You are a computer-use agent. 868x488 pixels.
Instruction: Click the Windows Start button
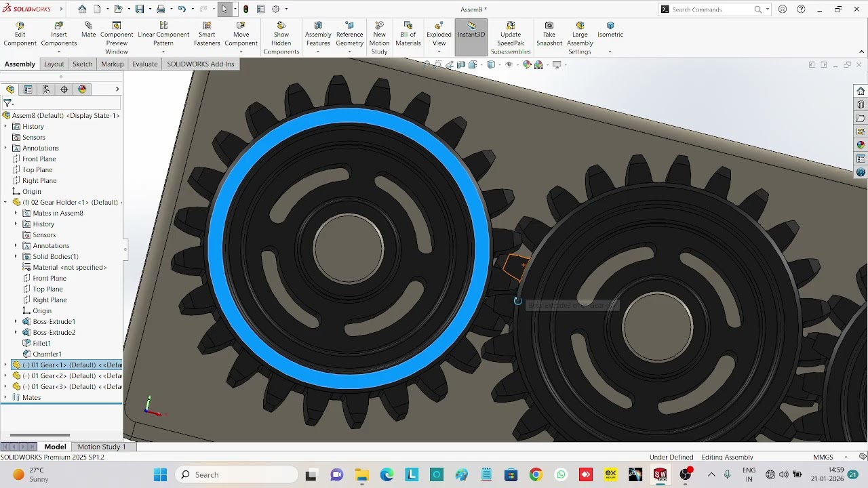160,474
